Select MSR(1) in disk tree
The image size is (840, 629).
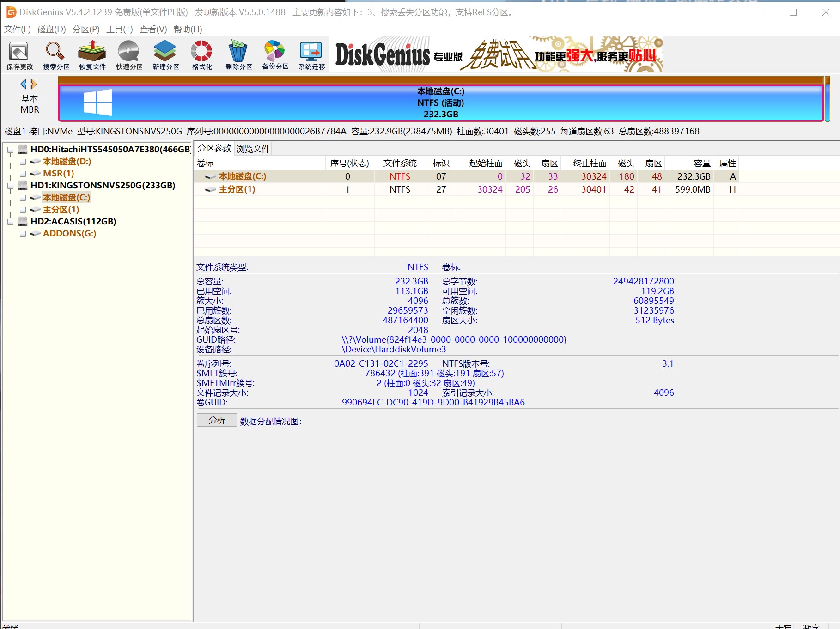coord(59,174)
